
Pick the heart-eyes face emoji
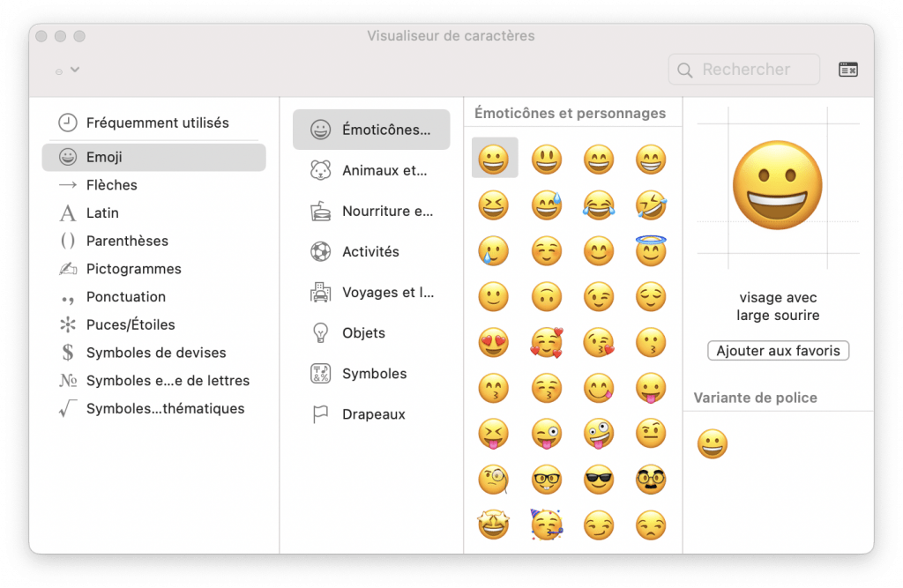click(x=494, y=343)
